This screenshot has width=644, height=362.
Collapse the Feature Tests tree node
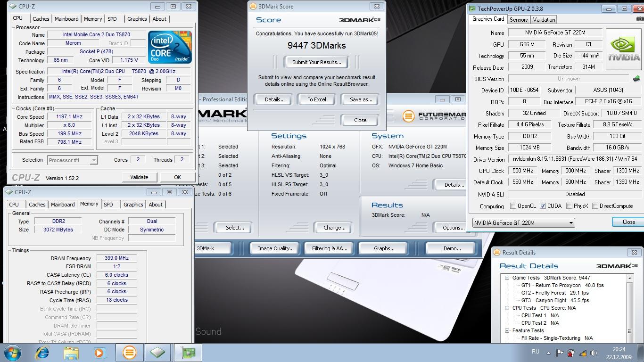[507, 330]
